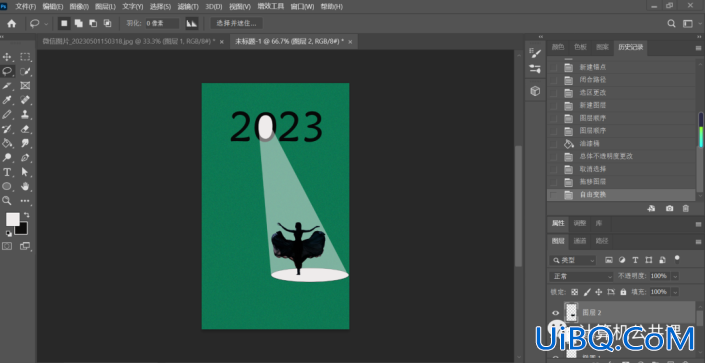Screen dimensions: 705x363
Task: Open the Edit Toolbar three-dots menu
Action: point(25,201)
